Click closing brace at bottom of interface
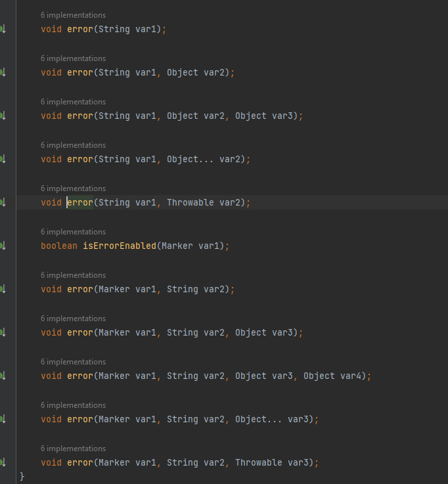Screen dimensions: 448x484 (x=22, y=476)
